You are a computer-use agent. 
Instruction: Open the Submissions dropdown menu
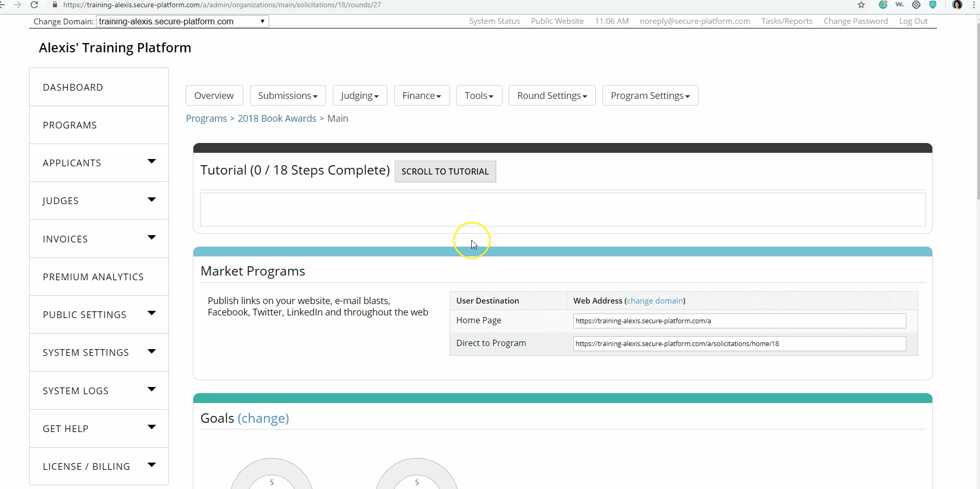click(287, 96)
